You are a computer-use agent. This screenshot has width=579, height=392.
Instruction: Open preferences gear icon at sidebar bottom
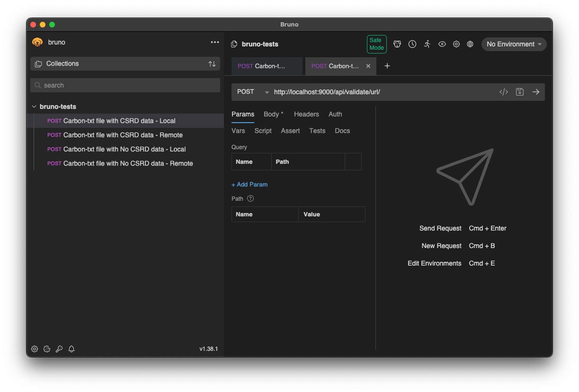point(35,349)
